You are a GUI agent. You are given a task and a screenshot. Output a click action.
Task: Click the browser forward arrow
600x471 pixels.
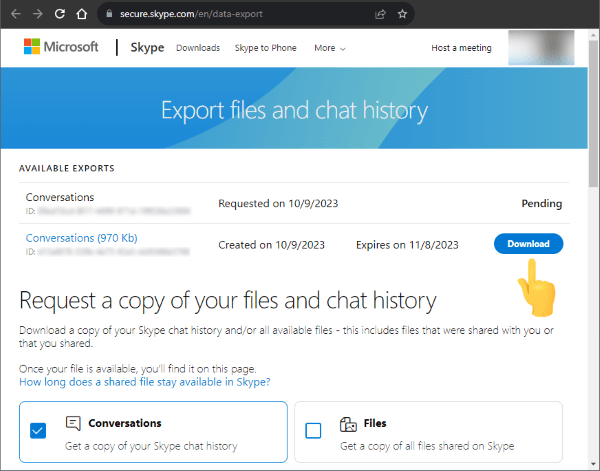click(x=38, y=14)
